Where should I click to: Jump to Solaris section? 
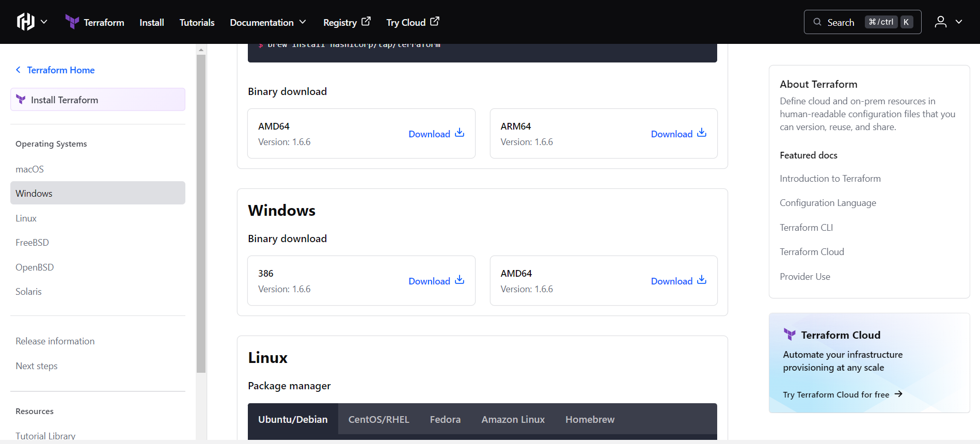coord(28,291)
